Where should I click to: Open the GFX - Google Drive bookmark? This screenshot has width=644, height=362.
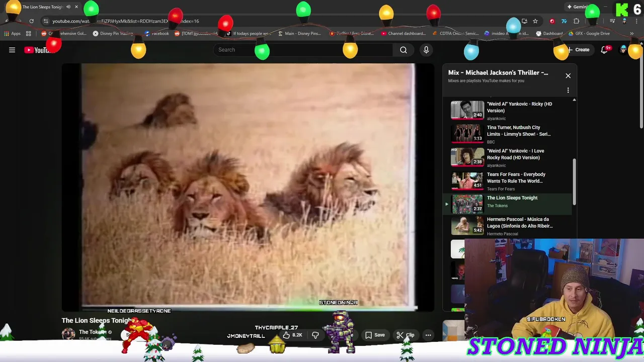tap(589, 34)
